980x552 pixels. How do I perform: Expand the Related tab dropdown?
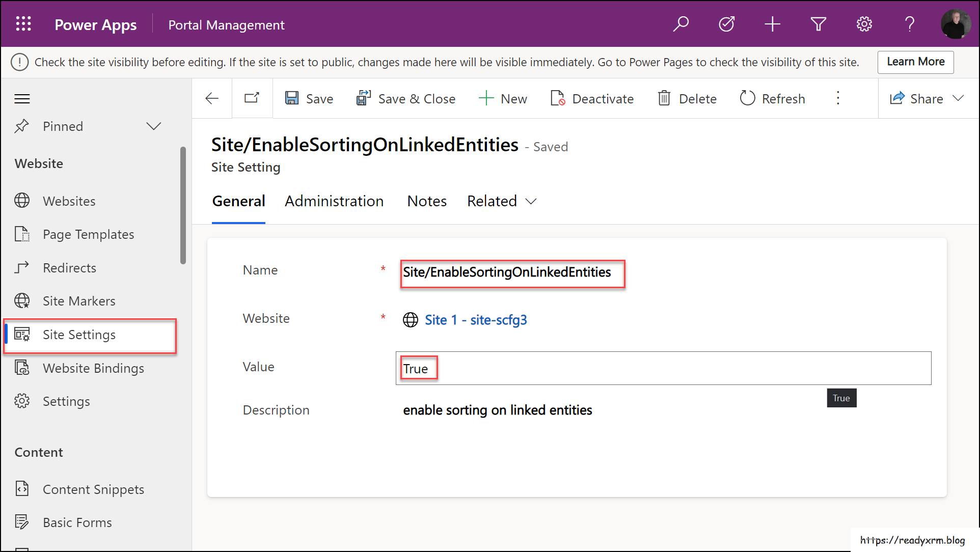[x=531, y=202]
